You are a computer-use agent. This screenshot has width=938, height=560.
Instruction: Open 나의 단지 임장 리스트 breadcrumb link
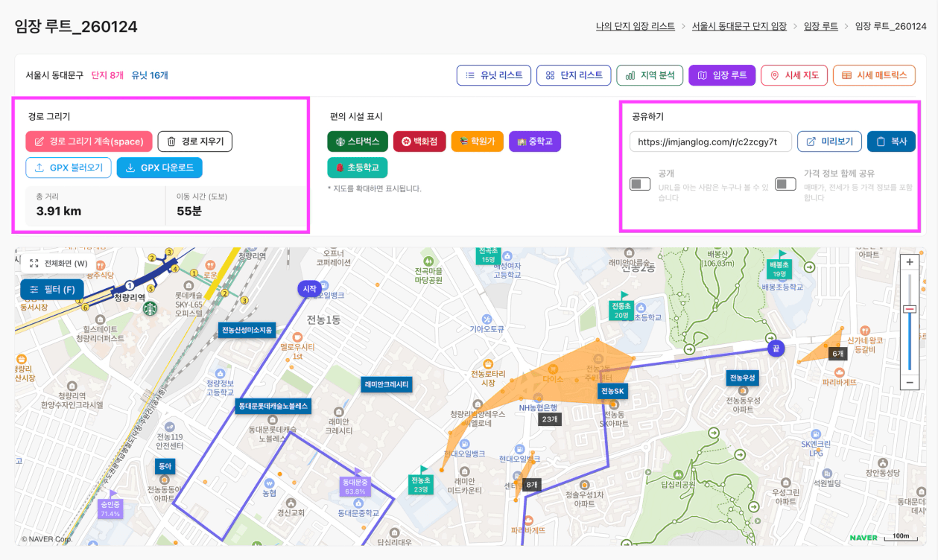[x=636, y=26]
